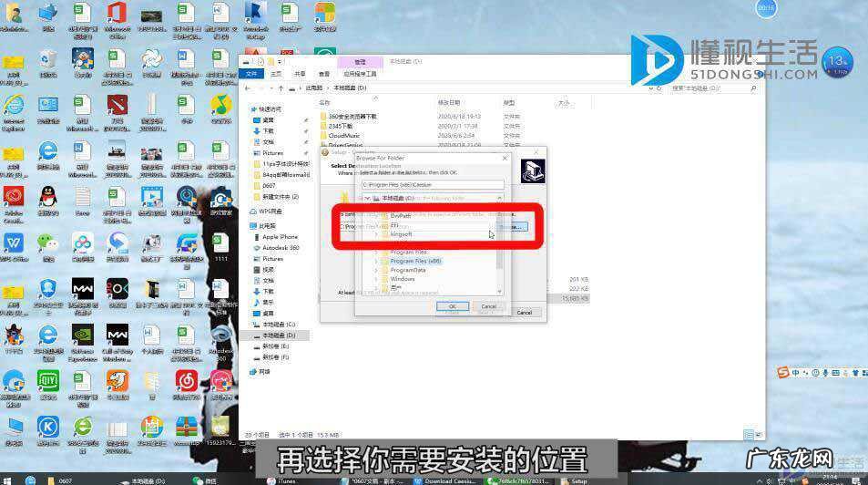868x485 pixels.
Task: Close the Browse For Folder dialog
Action: [x=505, y=158]
